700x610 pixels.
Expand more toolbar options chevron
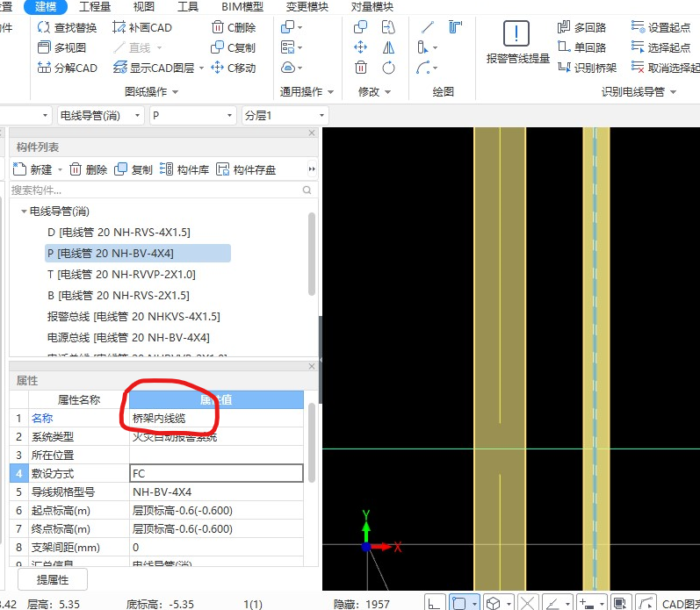click(312, 169)
